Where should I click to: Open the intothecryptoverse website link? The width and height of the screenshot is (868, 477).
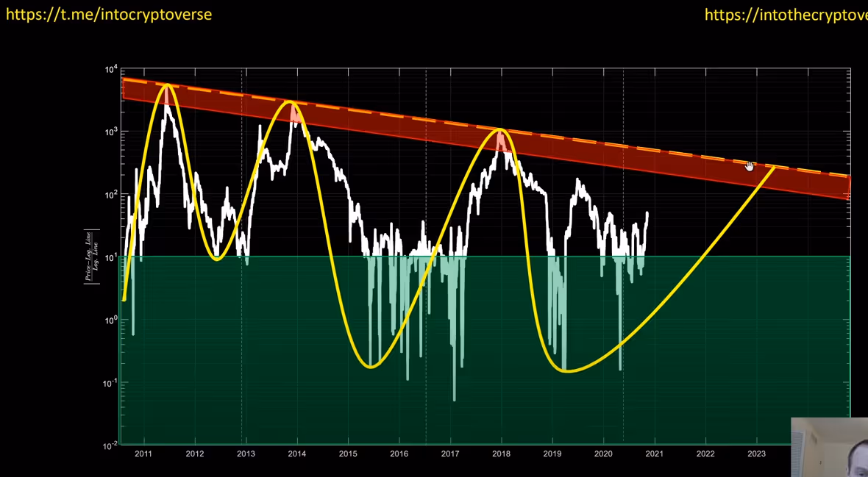click(785, 15)
